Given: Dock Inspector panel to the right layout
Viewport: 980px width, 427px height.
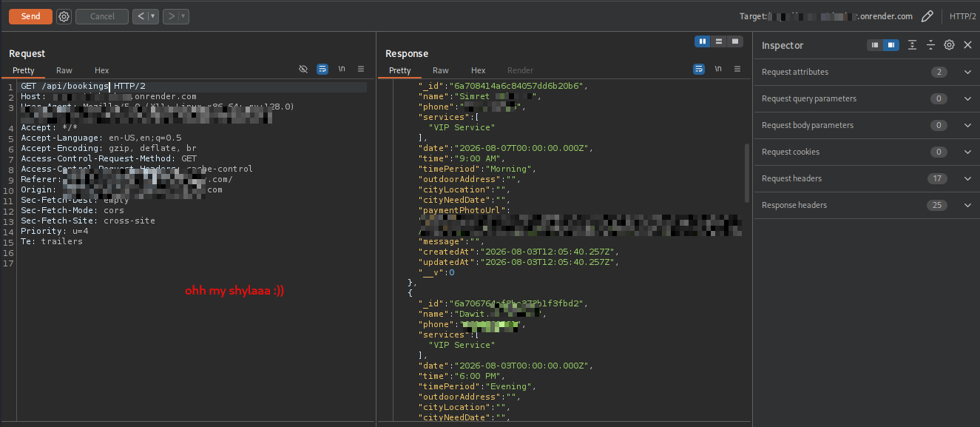Looking at the screenshot, I should [x=891, y=45].
